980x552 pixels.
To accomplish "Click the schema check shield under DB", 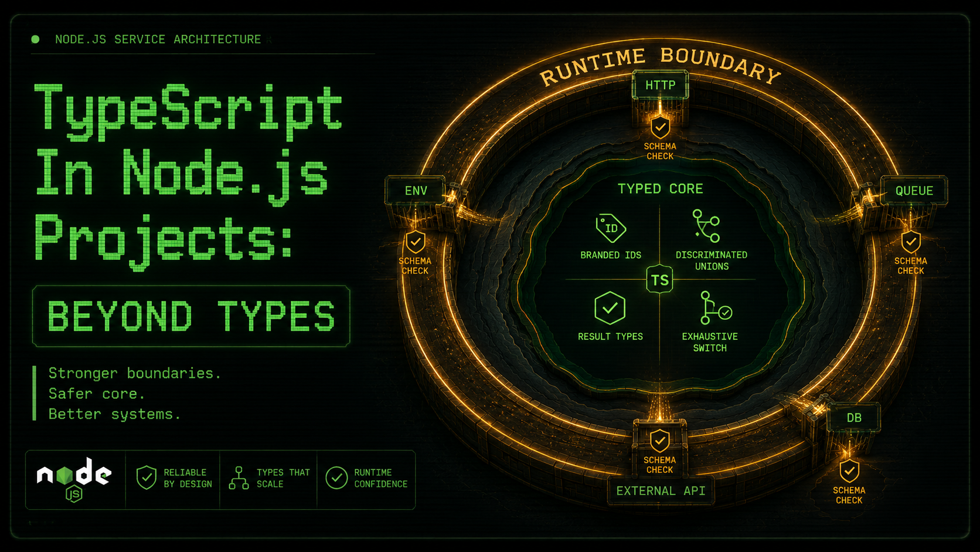I will (849, 470).
